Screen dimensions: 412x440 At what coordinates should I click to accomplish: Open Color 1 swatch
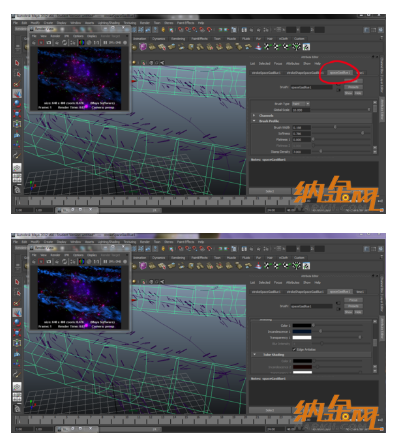[x=302, y=325]
